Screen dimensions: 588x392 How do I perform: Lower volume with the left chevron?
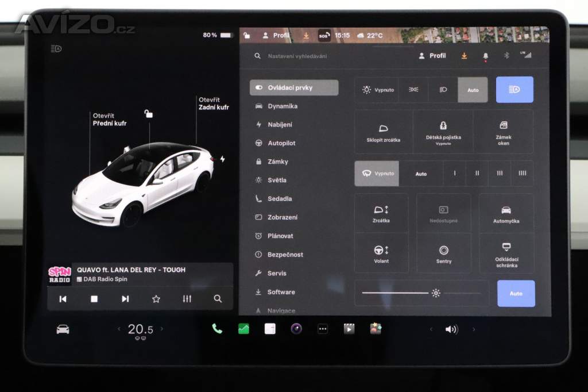click(431, 329)
